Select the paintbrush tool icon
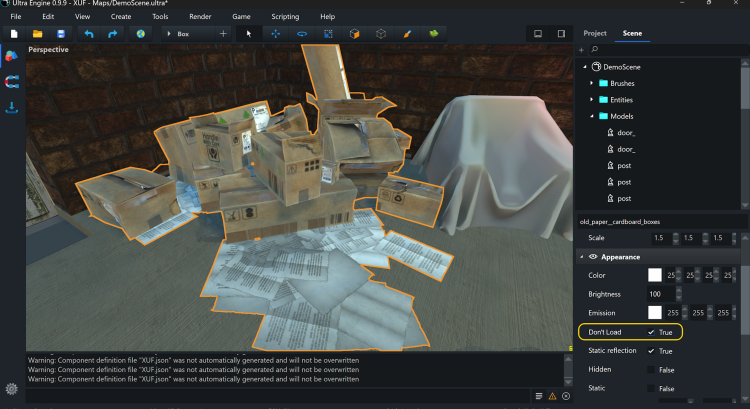750x409 pixels. [407, 34]
